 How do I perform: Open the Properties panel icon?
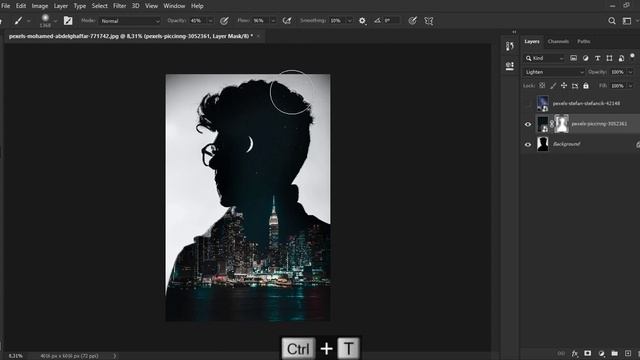[509, 66]
